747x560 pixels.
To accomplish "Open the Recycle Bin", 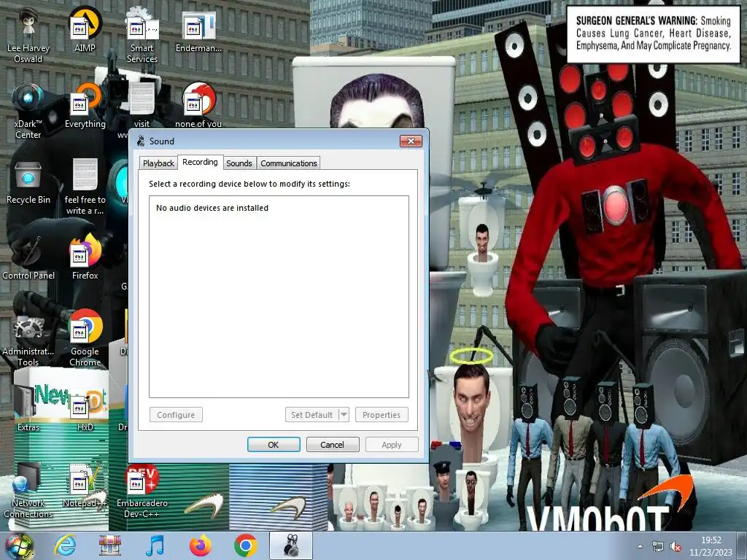I will pyautogui.click(x=28, y=182).
